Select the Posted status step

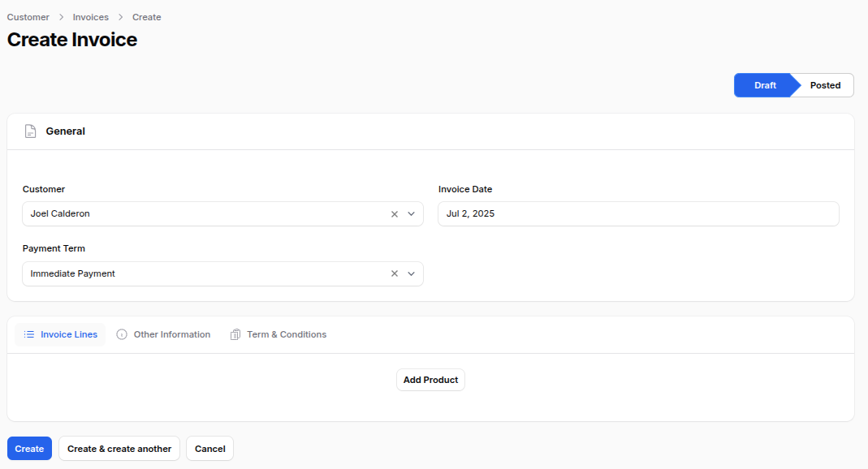click(825, 85)
